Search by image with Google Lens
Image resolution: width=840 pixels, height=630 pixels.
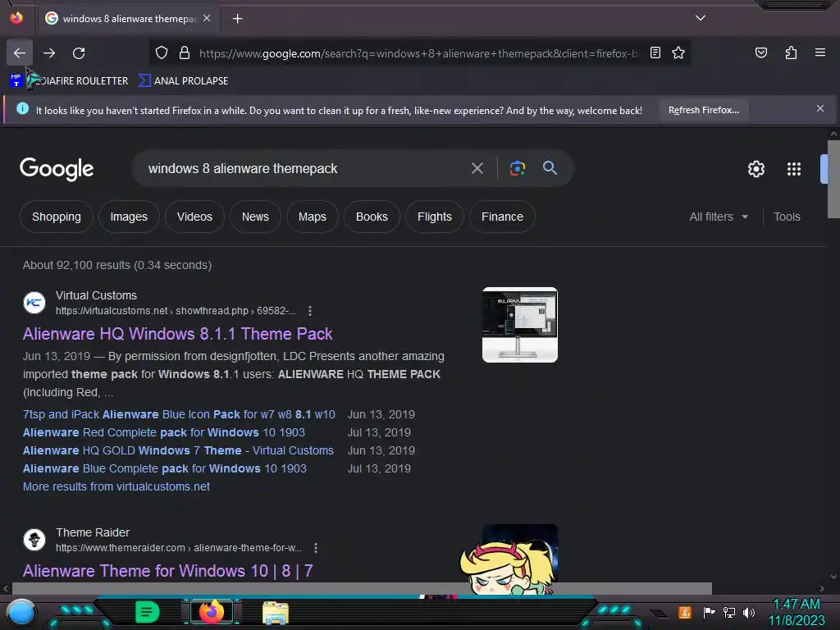(517, 168)
